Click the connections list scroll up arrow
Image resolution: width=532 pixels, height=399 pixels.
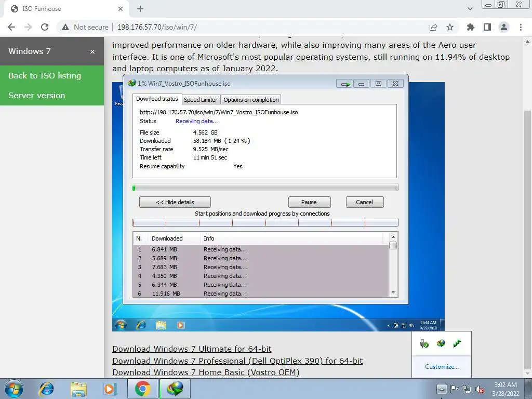(393, 237)
